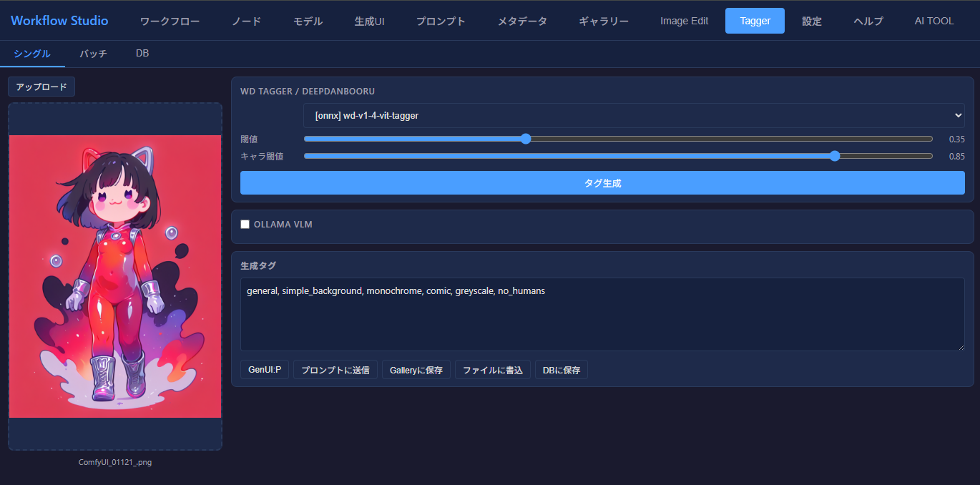Adjust the 閾値 threshold slider

618,139
